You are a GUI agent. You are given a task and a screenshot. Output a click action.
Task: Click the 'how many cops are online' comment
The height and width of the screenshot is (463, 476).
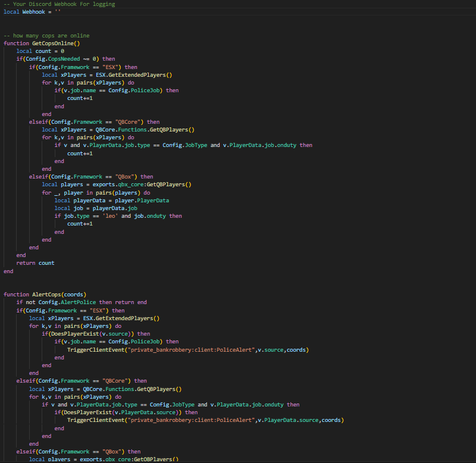pos(46,36)
